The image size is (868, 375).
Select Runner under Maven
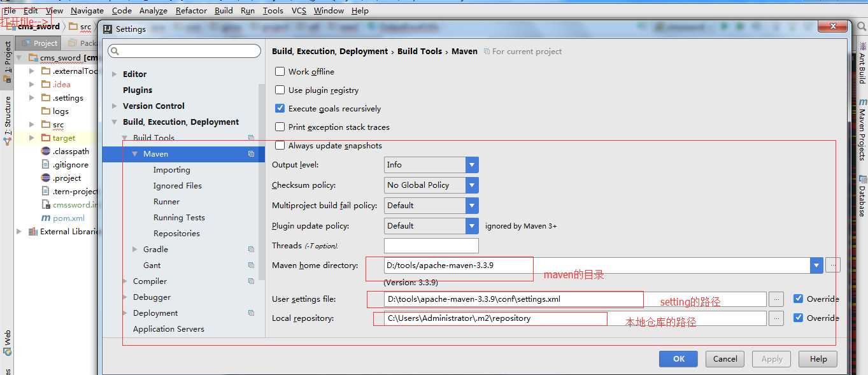click(166, 202)
